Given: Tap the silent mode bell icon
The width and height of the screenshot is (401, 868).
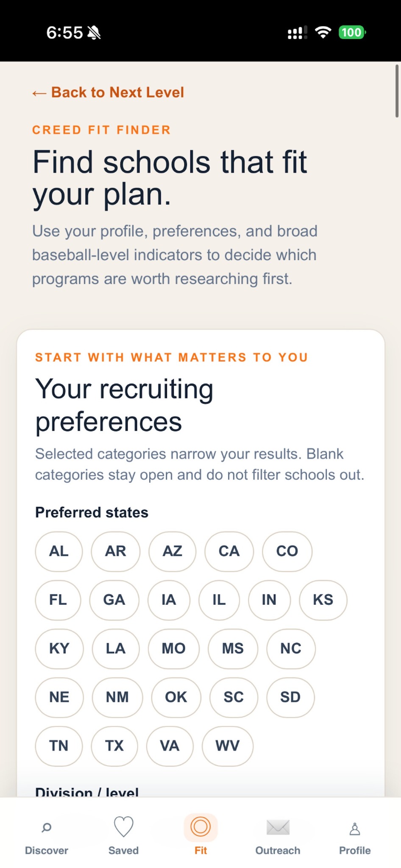Looking at the screenshot, I should (94, 33).
